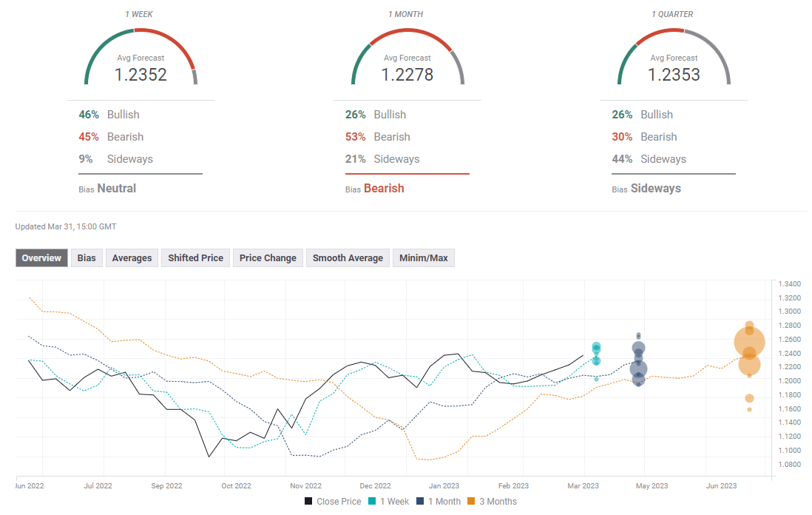This screenshot has height=515, width=812.
Task: Open the Bias chart tab
Action: click(x=87, y=257)
